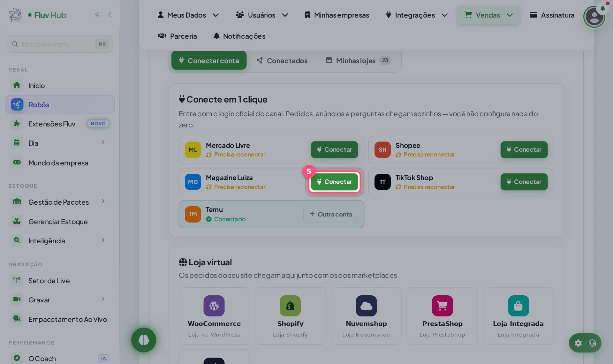Click the 'Conecte em 1 clique' heading
The width and height of the screenshot is (613, 364).
[x=223, y=99]
